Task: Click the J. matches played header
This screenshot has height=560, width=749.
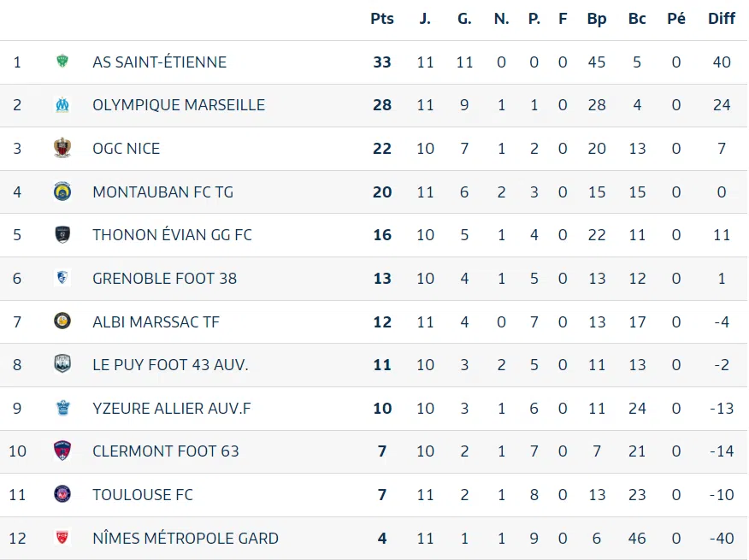Action: 425,19
